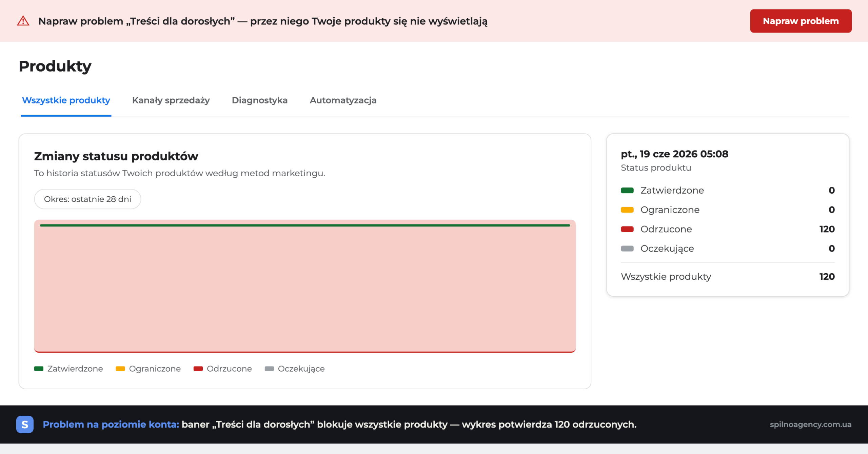This screenshot has height=454, width=868.
Task: Click the Wszystkie produkty total label in panel
Action: (x=666, y=276)
